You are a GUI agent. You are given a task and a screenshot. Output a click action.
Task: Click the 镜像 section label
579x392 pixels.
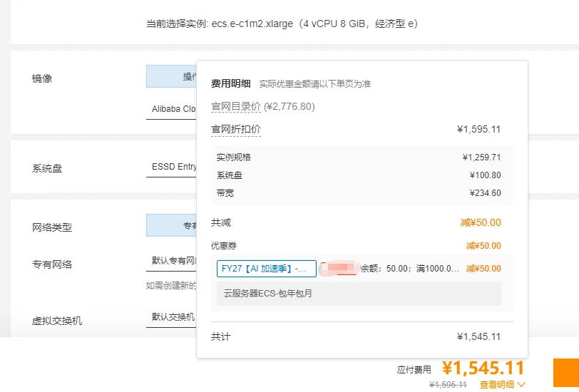42,78
